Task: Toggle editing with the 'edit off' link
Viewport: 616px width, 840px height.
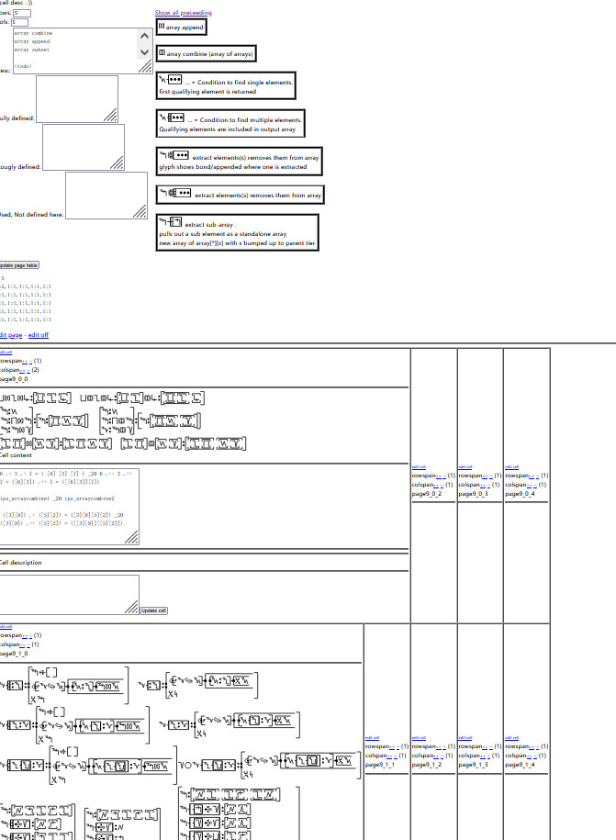Action: 39,335
